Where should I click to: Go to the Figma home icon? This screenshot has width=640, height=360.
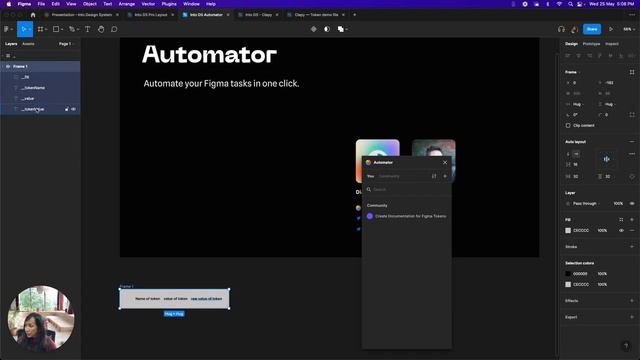tap(33, 15)
